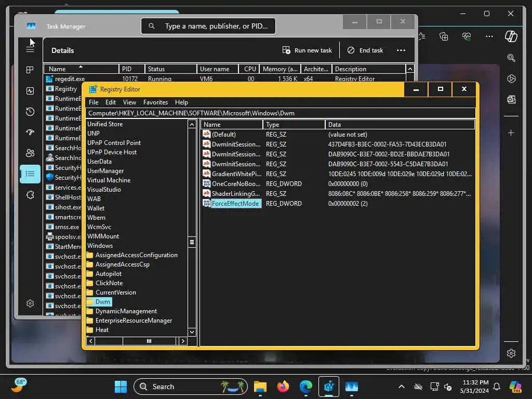
Task: Show hidden system tray icons
Action: click(x=402, y=387)
